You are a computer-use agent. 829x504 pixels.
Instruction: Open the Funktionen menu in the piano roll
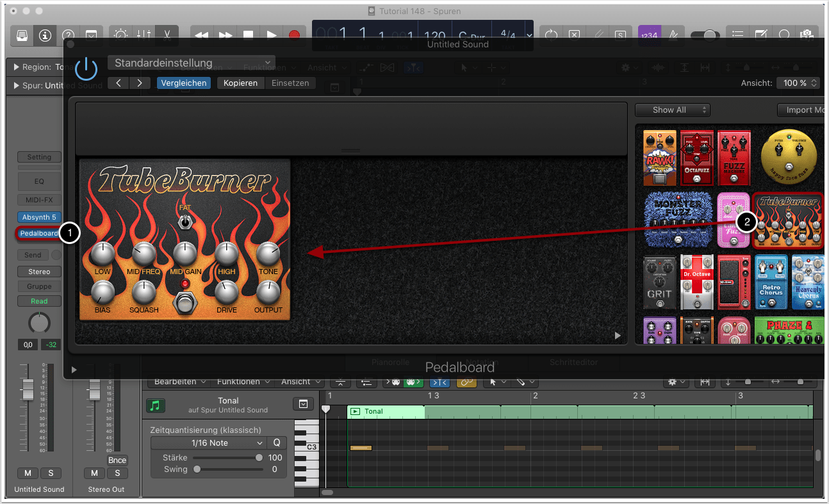coord(243,382)
